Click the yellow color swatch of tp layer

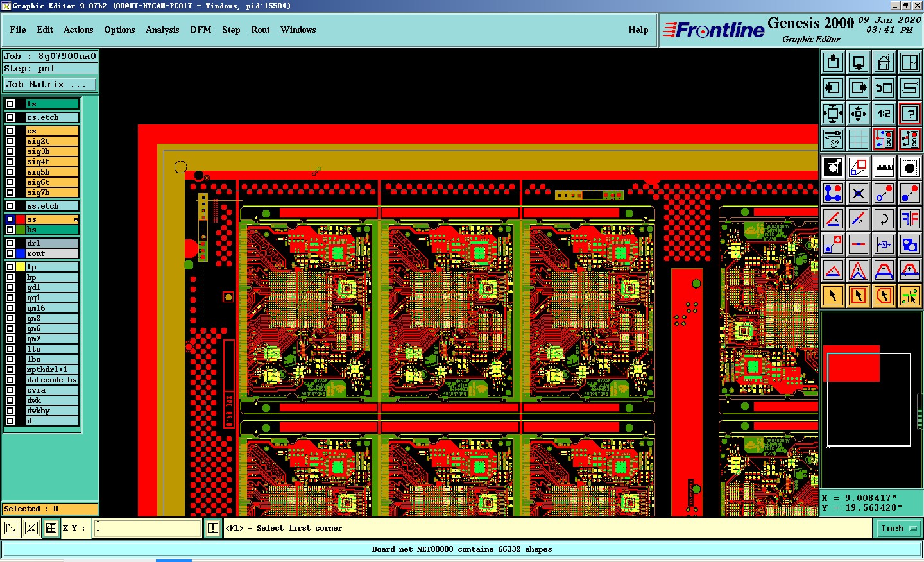[x=21, y=267]
